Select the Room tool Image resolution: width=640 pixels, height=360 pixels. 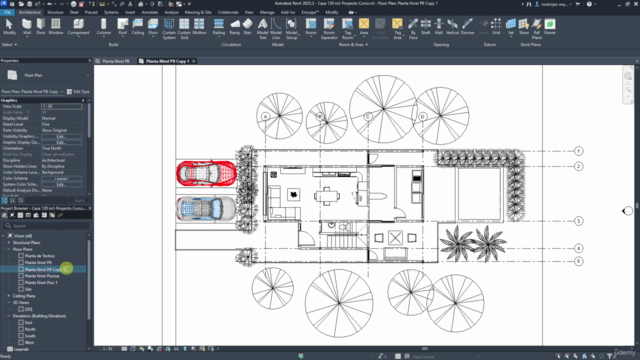[311, 27]
